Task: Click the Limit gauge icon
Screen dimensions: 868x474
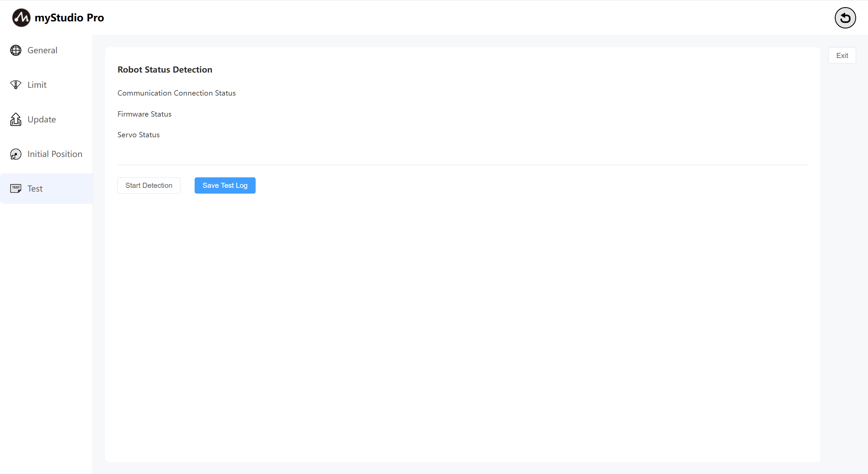Action: click(x=16, y=85)
